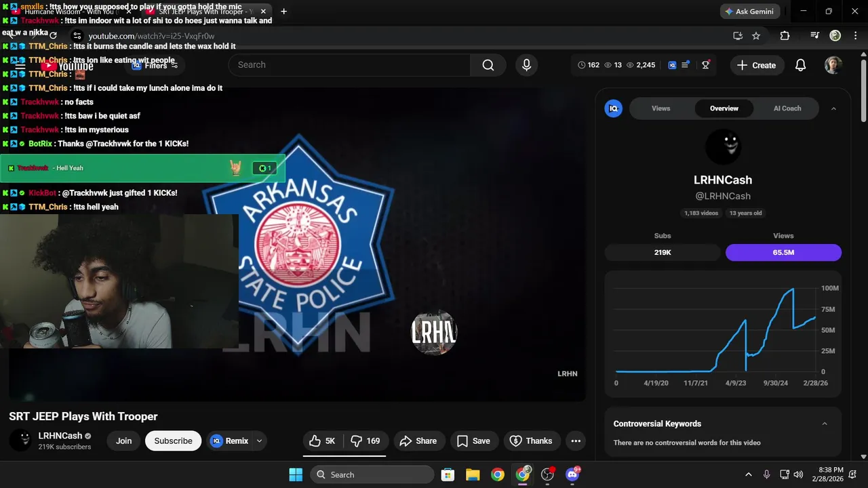Save the video to a playlist

474,441
